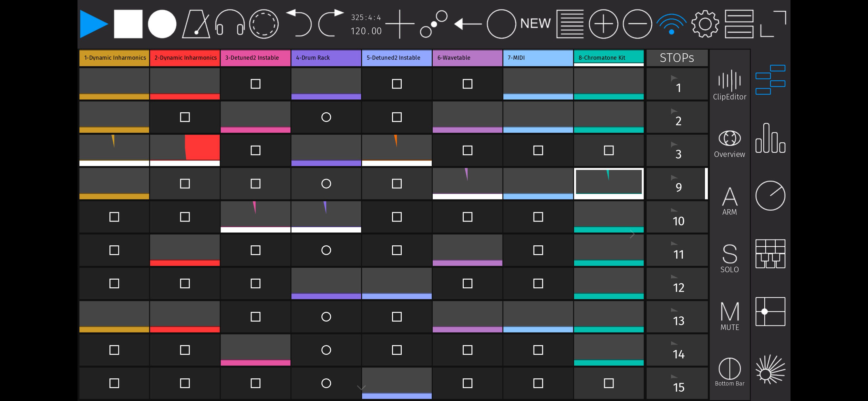Image resolution: width=868 pixels, height=401 pixels.
Task: Expand grid downward with bottom chevron
Action: coord(361,388)
